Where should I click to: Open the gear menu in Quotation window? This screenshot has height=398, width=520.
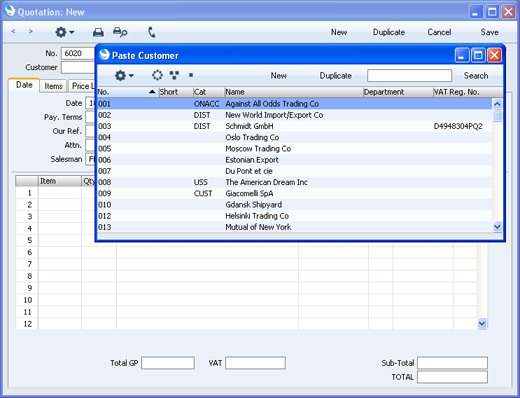(x=64, y=32)
